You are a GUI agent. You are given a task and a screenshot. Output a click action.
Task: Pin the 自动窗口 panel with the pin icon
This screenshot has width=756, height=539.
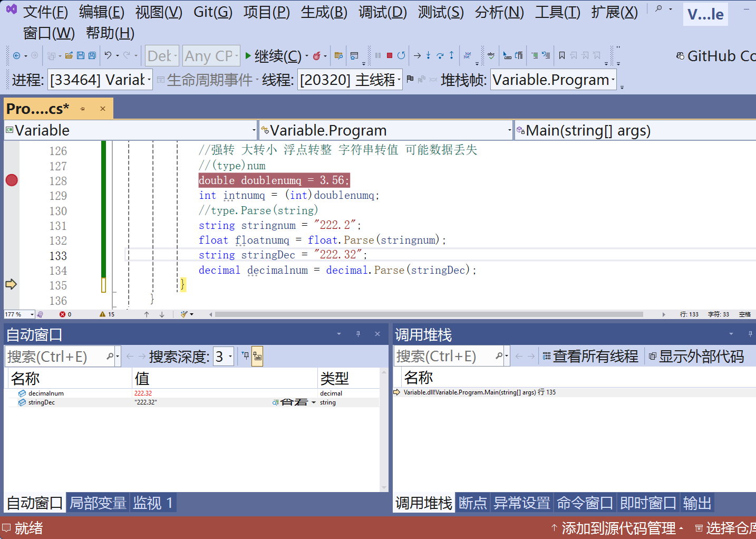tap(358, 334)
